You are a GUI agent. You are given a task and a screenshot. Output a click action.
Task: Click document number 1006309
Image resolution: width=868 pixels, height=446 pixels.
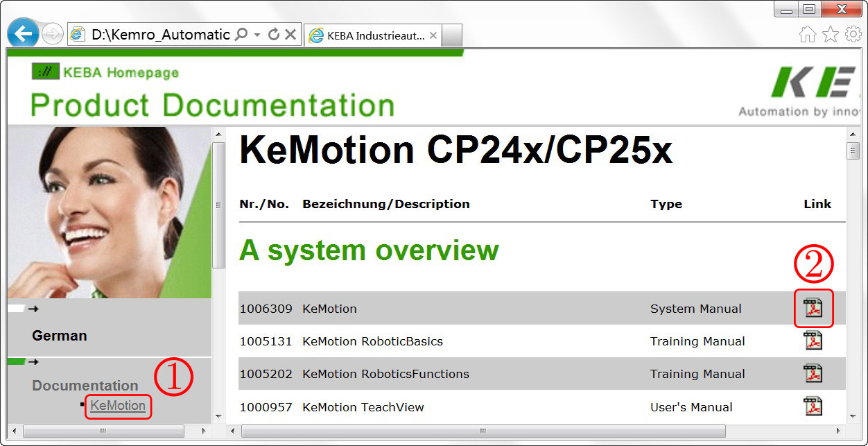coord(266,309)
